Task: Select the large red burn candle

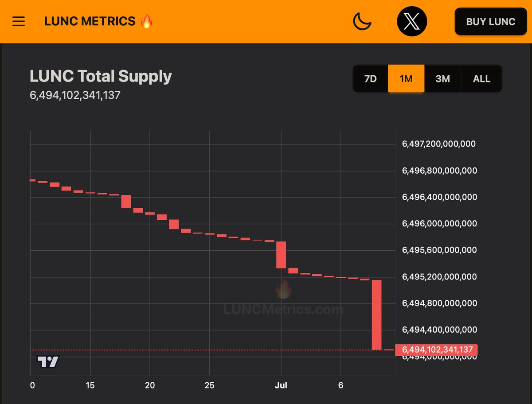Action: point(377,315)
